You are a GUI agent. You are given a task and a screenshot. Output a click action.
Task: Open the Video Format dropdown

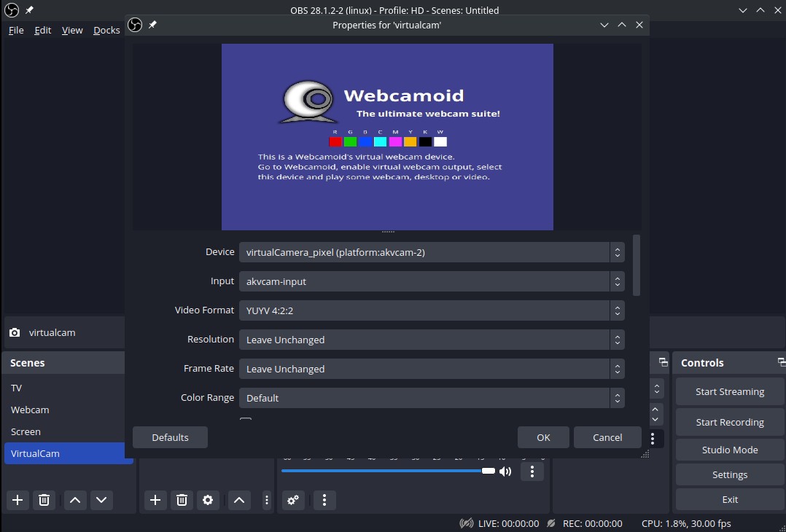pyautogui.click(x=432, y=310)
